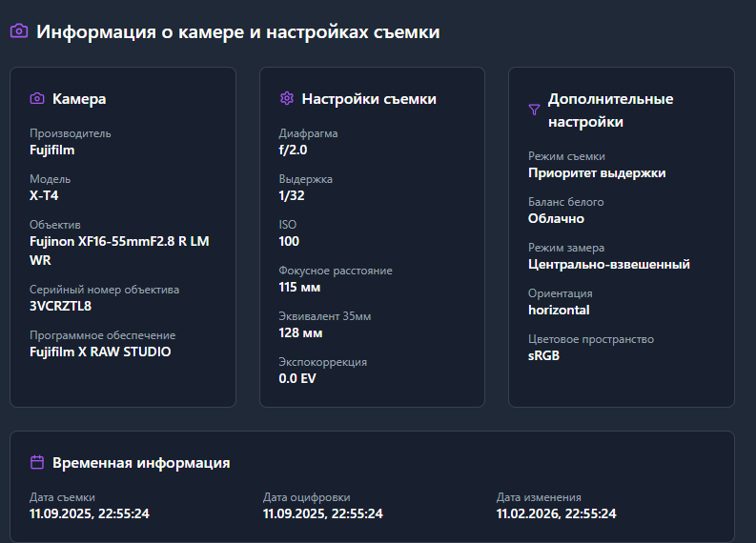The image size is (756, 543).
Task: Click the calendar icon by Временная информация
Action: [x=37, y=462]
